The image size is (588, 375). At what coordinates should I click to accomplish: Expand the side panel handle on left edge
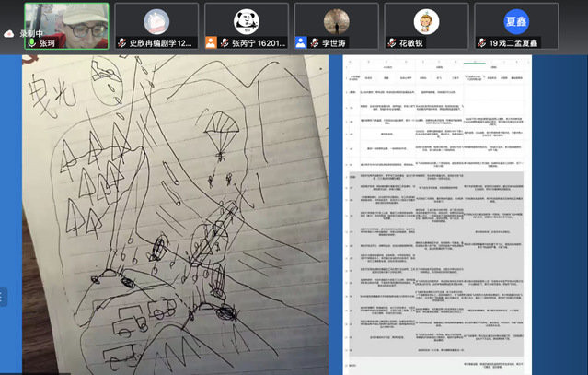(3, 297)
